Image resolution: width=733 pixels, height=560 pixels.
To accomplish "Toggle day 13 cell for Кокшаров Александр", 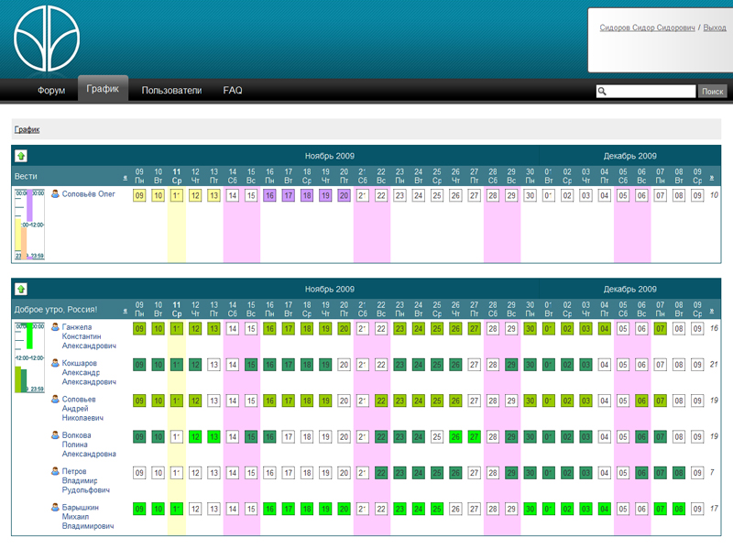I will [213, 365].
